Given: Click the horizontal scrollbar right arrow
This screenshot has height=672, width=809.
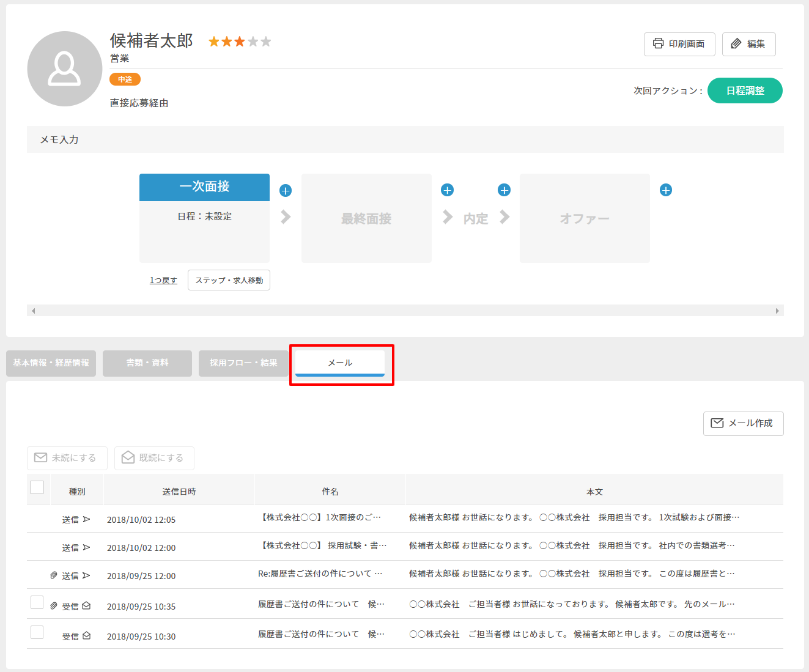Looking at the screenshot, I should [x=777, y=311].
